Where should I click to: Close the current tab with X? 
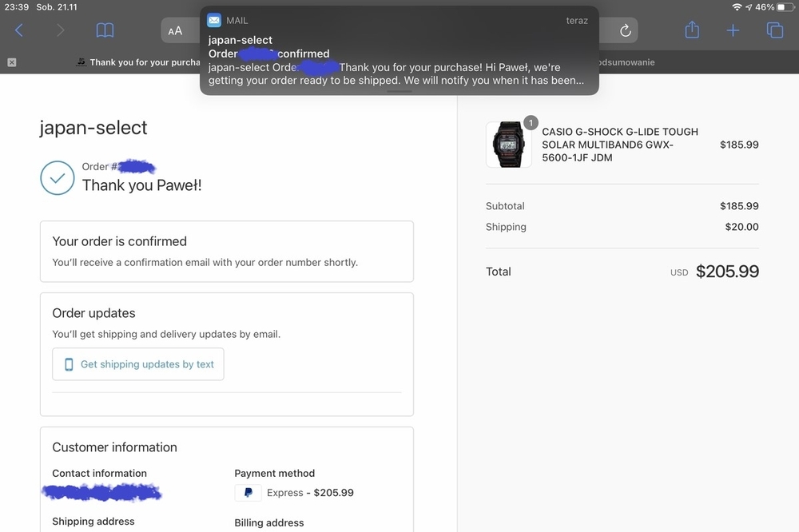tap(12, 62)
